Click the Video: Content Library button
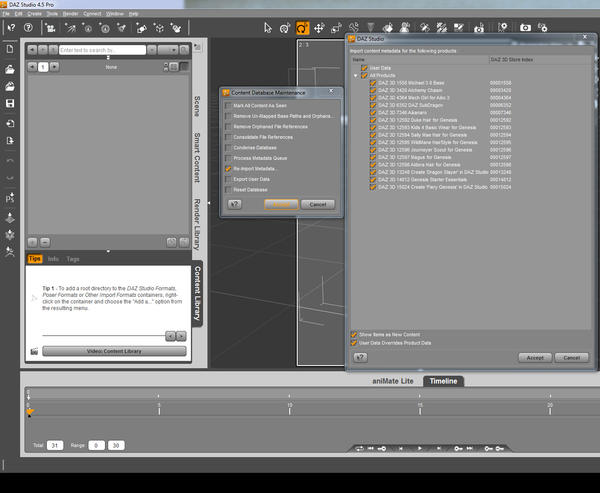Screen dimensions: 600x493 (114, 351)
